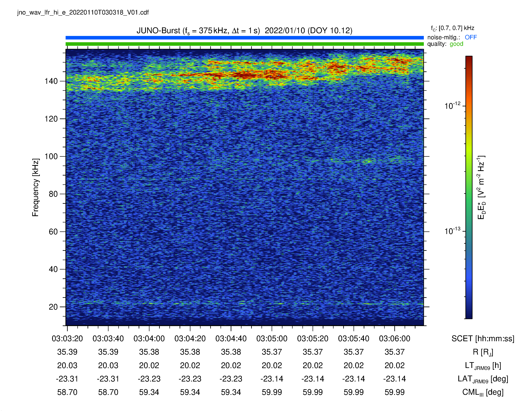
Task: Click the 35.37 radius value under 03:05:00
Action: pos(272,352)
